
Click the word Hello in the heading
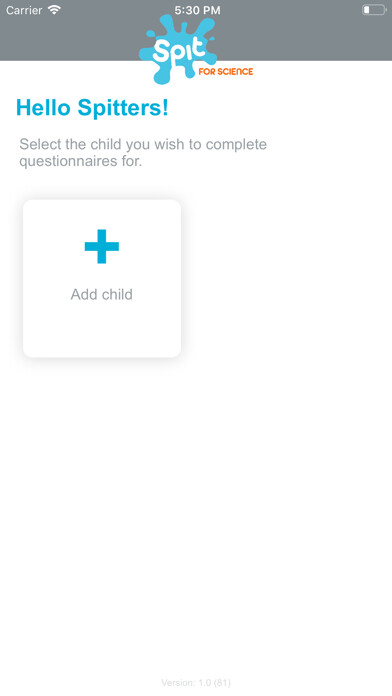(x=44, y=108)
